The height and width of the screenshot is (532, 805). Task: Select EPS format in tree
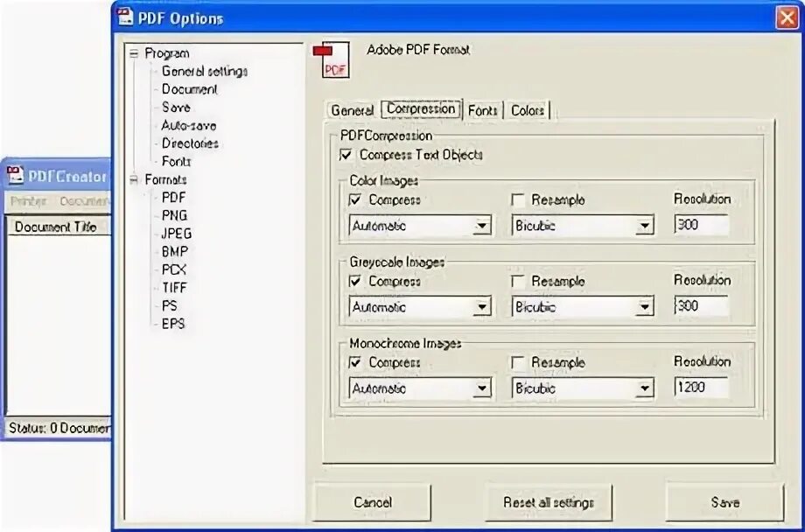click(173, 324)
